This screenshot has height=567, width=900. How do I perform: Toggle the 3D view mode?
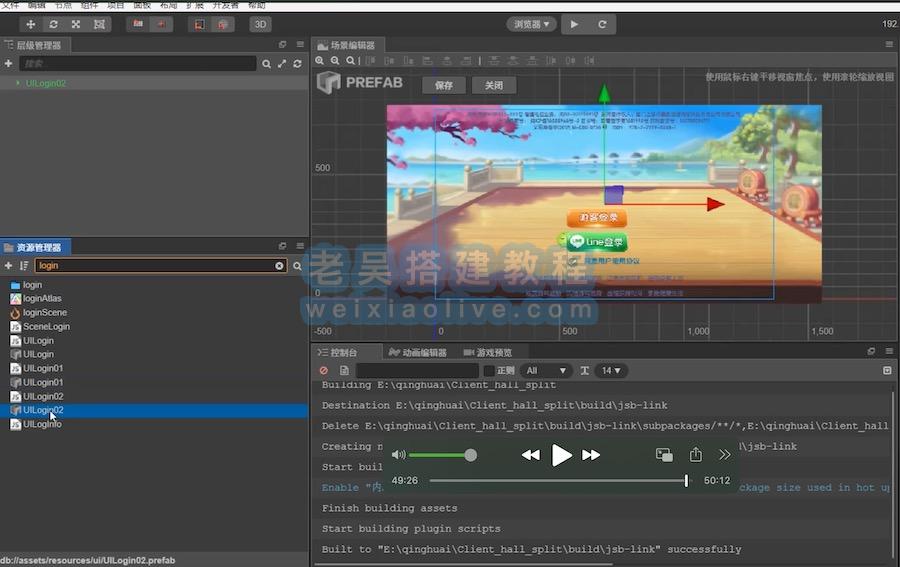(x=260, y=24)
